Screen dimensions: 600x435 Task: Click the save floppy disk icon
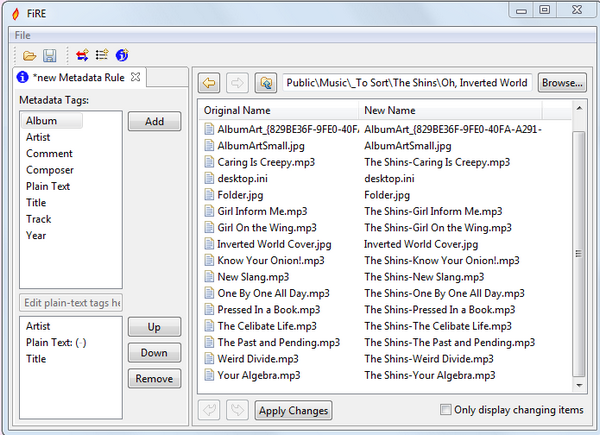pos(49,56)
